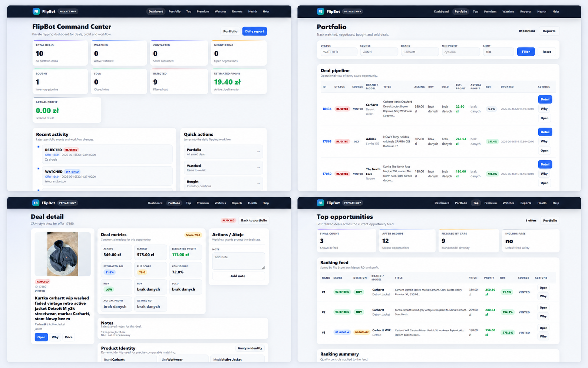Click the FB logo in the Top opportunities window
The height and width of the screenshot is (368, 588).
(320, 203)
